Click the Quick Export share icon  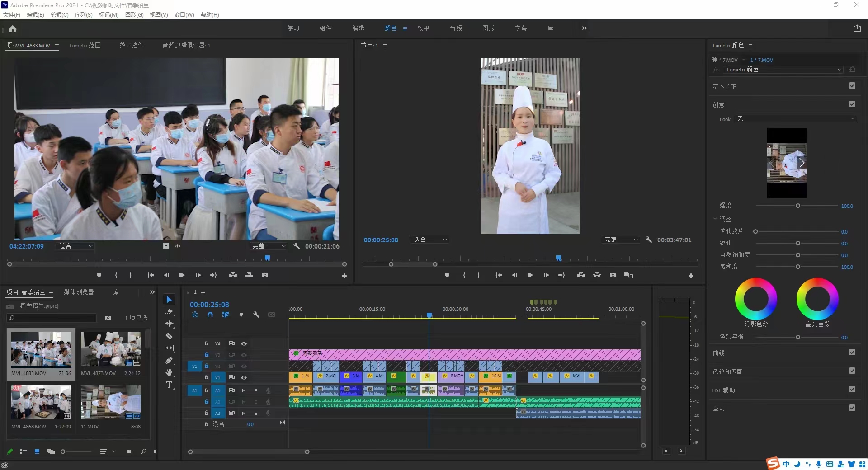click(x=857, y=28)
